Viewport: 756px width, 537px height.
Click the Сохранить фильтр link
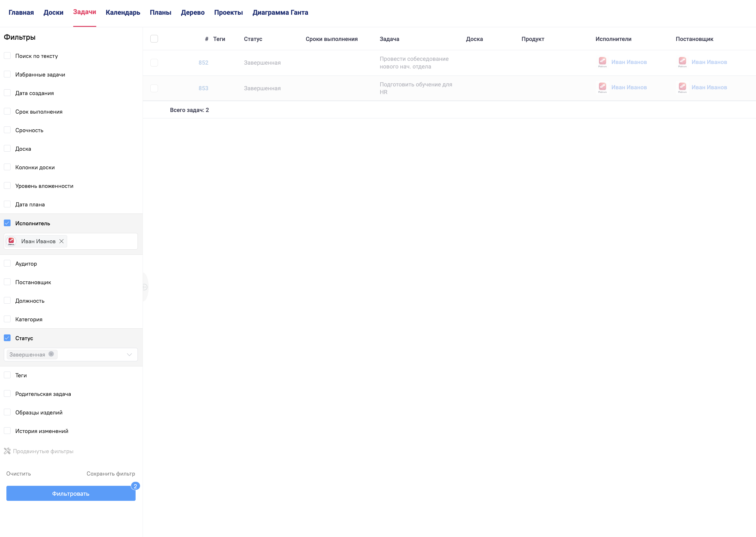tap(111, 474)
